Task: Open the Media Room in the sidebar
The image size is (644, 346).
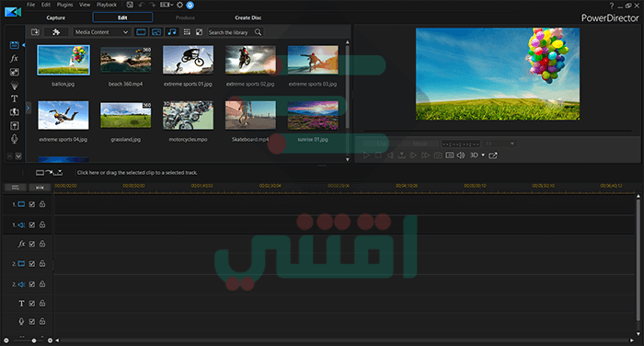Action: coord(15,45)
